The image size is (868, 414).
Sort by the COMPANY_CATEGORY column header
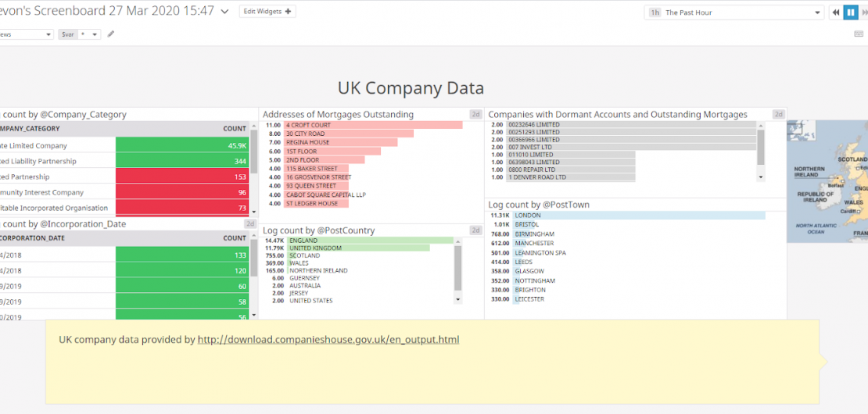(30, 129)
